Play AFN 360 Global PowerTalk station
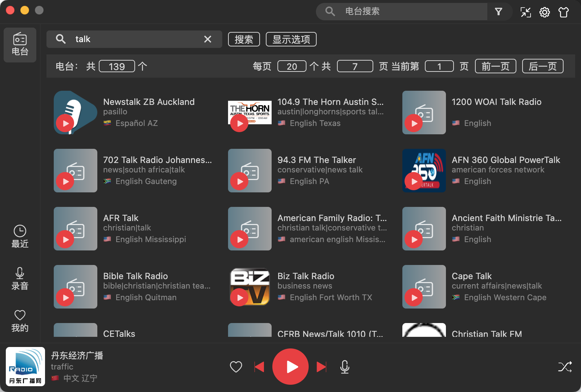 pos(414,181)
